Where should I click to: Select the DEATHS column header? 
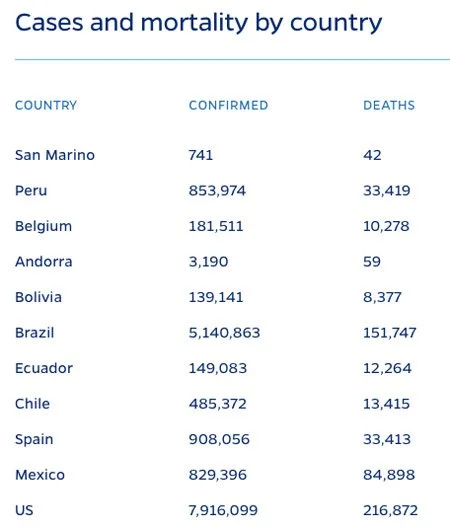tap(389, 105)
